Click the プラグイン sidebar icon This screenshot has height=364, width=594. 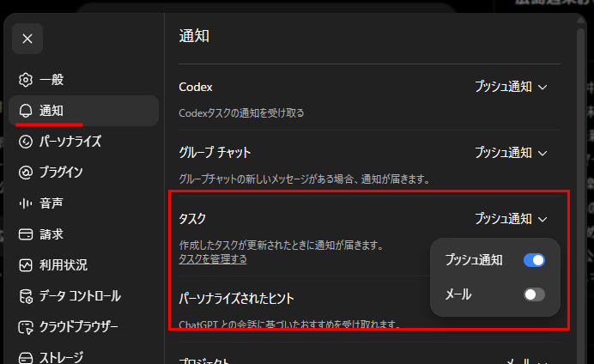(26, 173)
